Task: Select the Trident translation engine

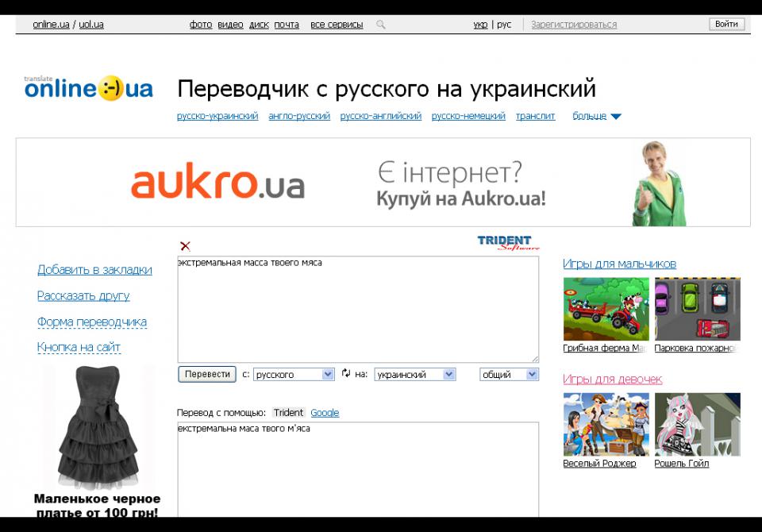Action: point(288,413)
